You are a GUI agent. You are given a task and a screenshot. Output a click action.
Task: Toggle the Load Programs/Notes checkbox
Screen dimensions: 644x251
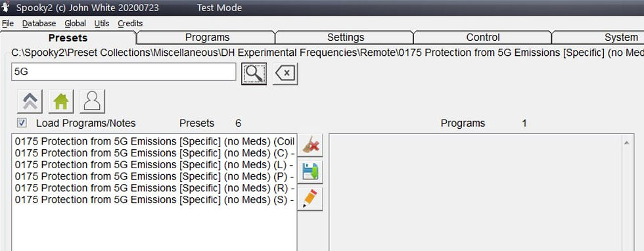pos(22,123)
